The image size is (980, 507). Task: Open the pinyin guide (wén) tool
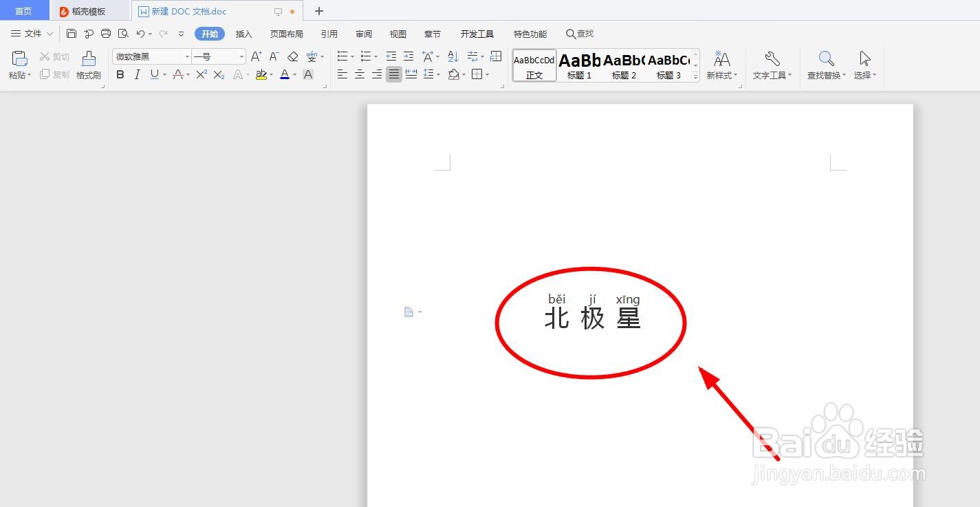tap(312, 56)
